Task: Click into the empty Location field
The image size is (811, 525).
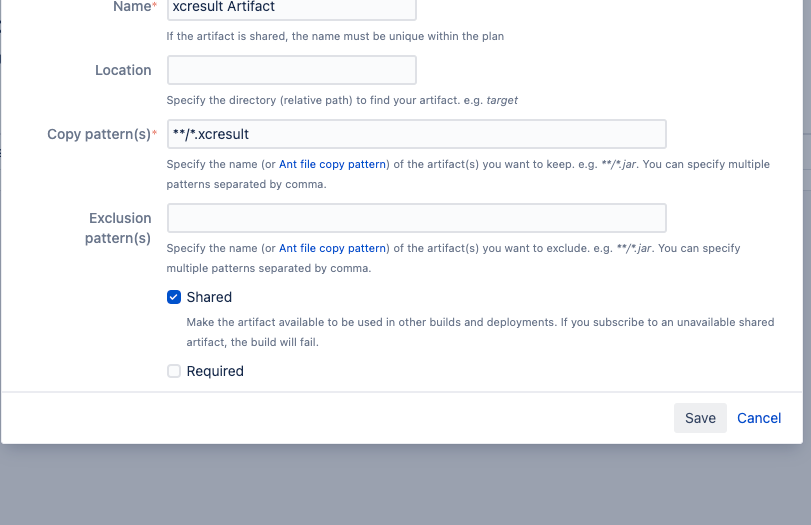Action: [x=292, y=70]
